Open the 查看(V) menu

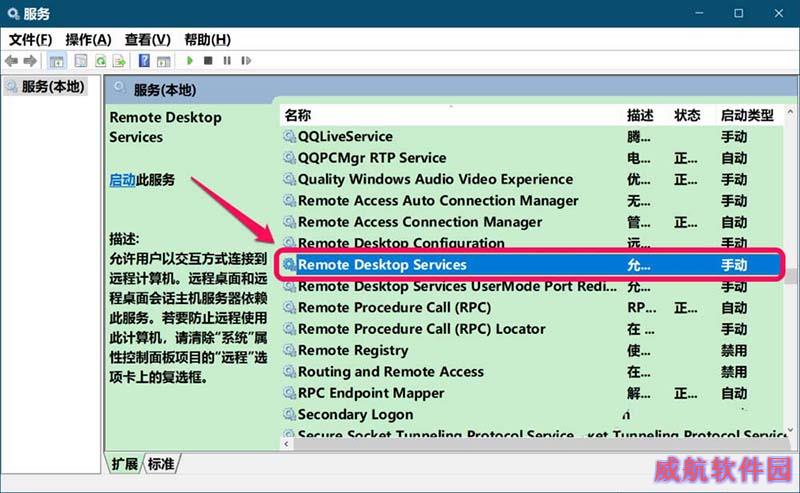coord(148,39)
